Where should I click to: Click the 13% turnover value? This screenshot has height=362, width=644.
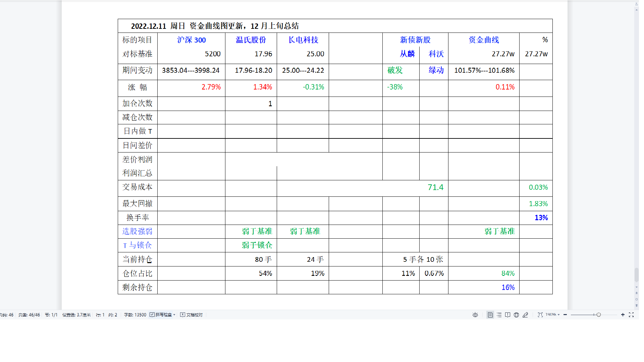point(541,218)
